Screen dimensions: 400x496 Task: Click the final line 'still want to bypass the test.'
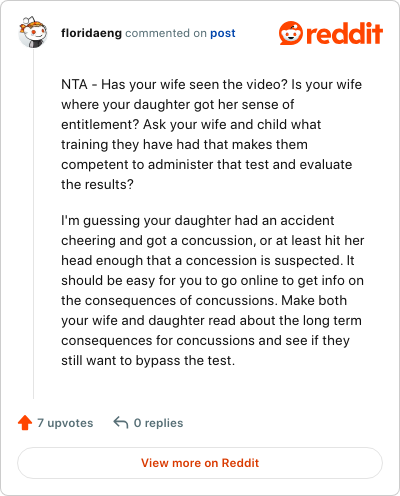pyautogui.click(x=148, y=360)
